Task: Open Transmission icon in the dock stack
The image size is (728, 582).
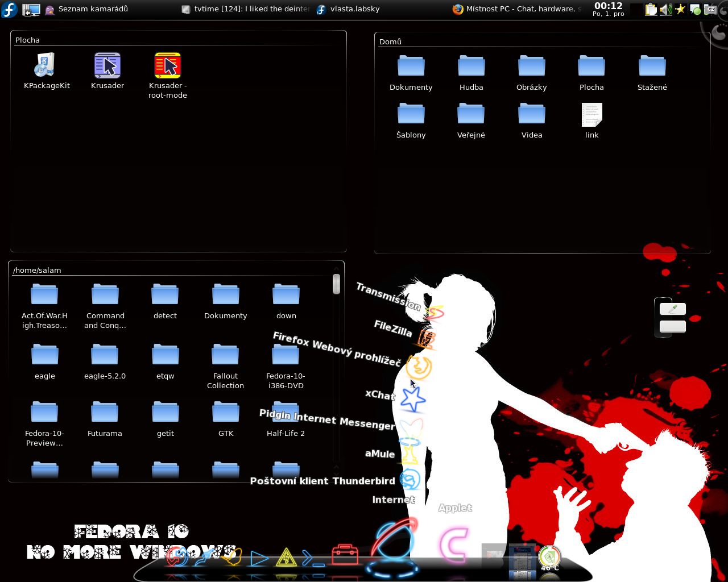Action: (x=435, y=313)
